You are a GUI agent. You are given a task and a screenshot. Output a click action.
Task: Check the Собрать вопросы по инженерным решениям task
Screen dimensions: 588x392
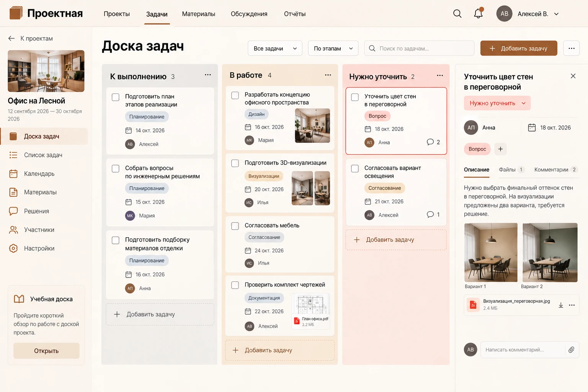(x=116, y=168)
